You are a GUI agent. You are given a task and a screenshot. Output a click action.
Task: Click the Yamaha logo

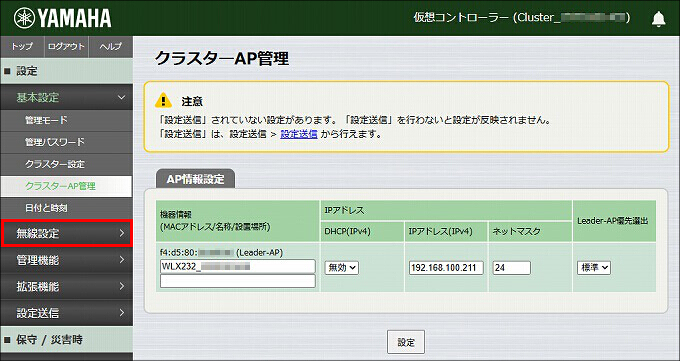(62, 18)
